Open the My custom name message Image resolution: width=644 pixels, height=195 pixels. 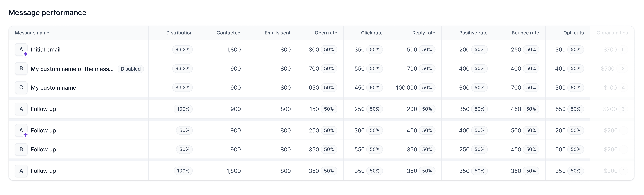pos(53,88)
